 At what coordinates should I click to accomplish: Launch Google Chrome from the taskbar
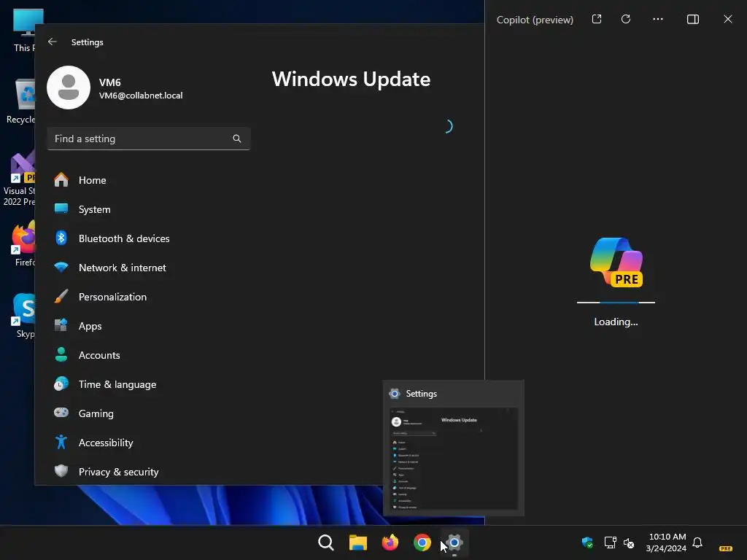click(x=422, y=542)
